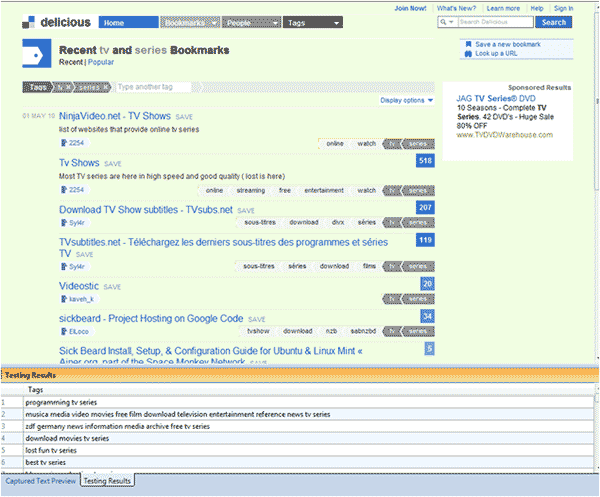
Task: Open the Videostic bookmark link
Action: (79, 286)
